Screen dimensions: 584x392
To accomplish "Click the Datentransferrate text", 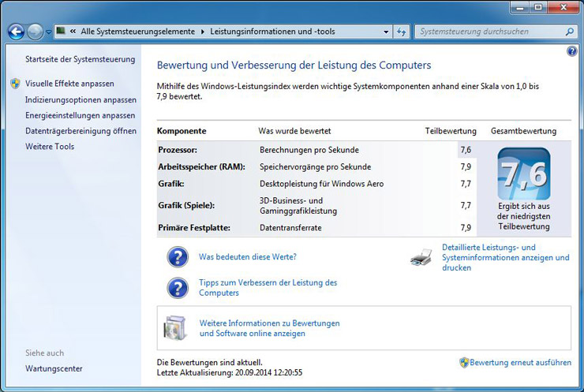I will (x=290, y=228).
